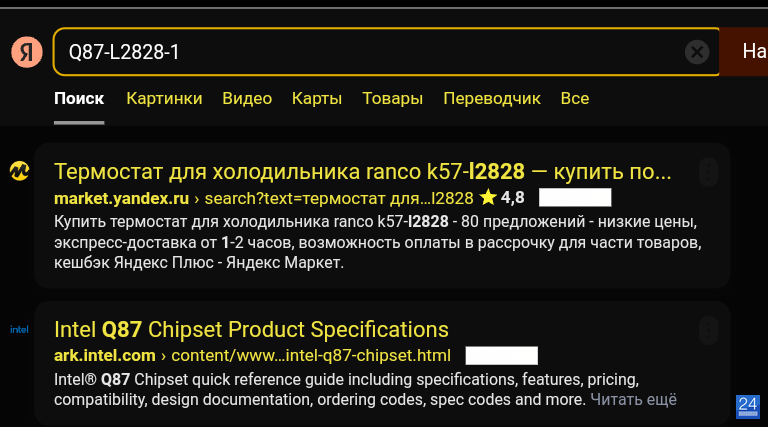
Task: Expand snippet with Читать ещё
Action: point(633,400)
